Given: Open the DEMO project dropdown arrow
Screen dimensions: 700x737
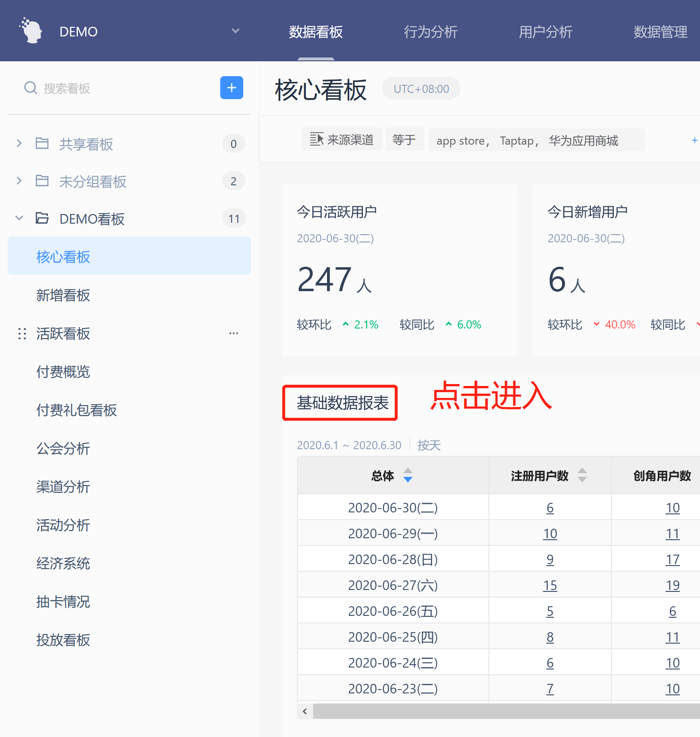Looking at the screenshot, I should point(235,31).
